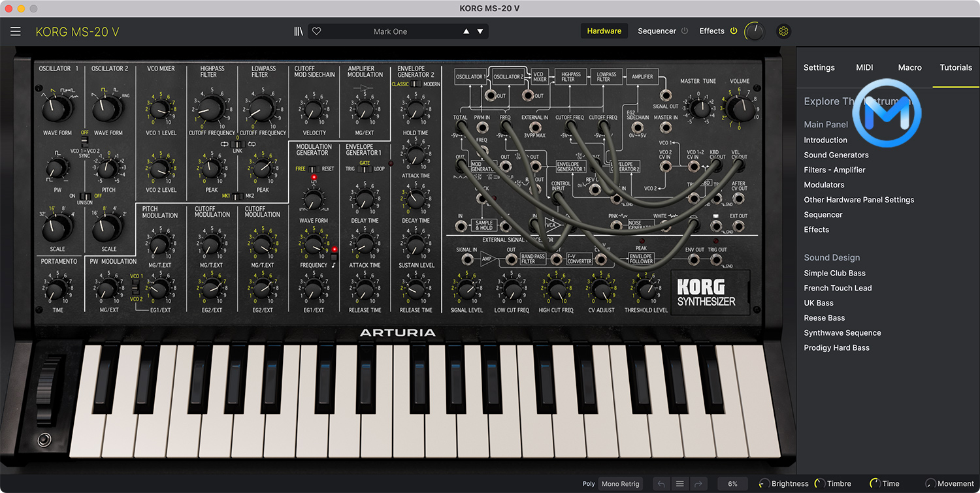This screenshot has width=980, height=493.
Task: Open the Introduction tutorial
Action: [825, 140]
